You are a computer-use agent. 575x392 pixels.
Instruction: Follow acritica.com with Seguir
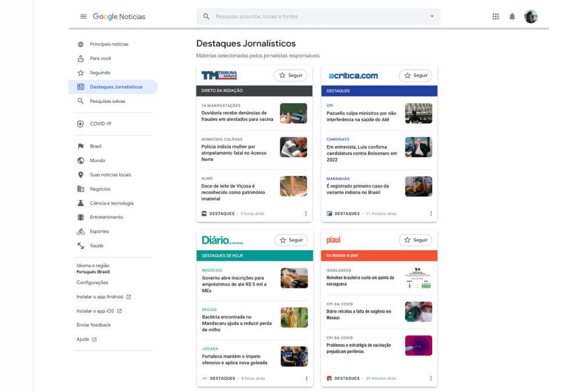tap(415, 75)
